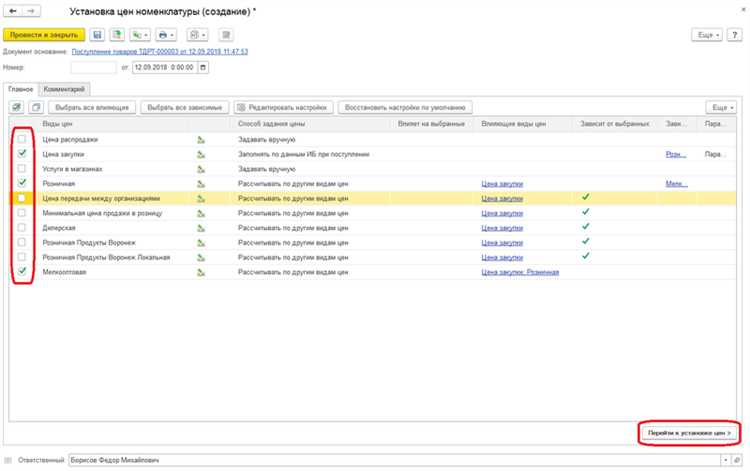Click Выбрать все влияющие button
Viewport: 750px width, 471px height.
pos(92,108)
